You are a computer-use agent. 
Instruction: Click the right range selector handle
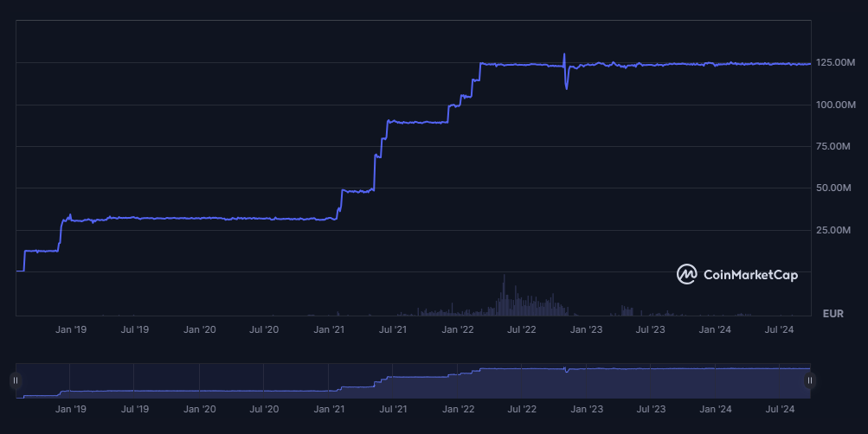coord(810,380)
